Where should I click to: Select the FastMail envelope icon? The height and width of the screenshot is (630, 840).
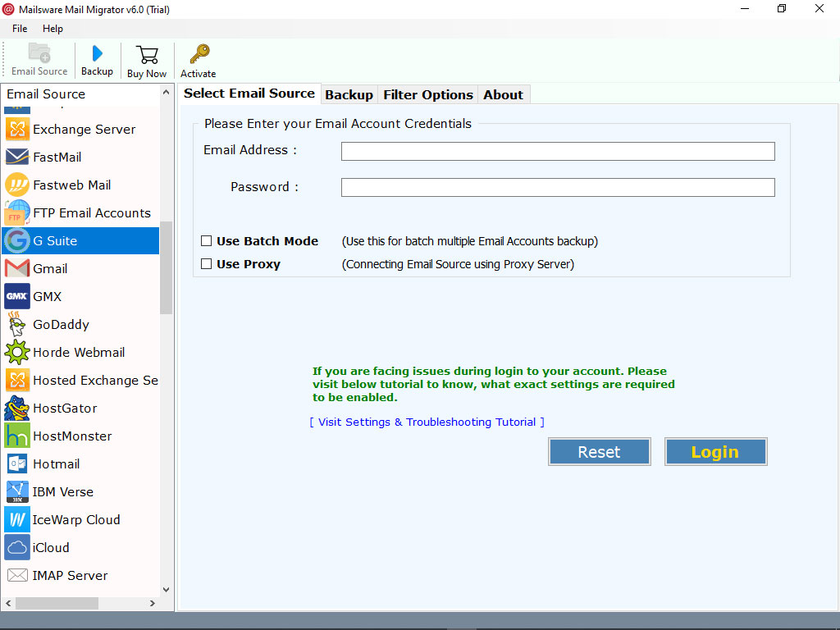(17, 157)
